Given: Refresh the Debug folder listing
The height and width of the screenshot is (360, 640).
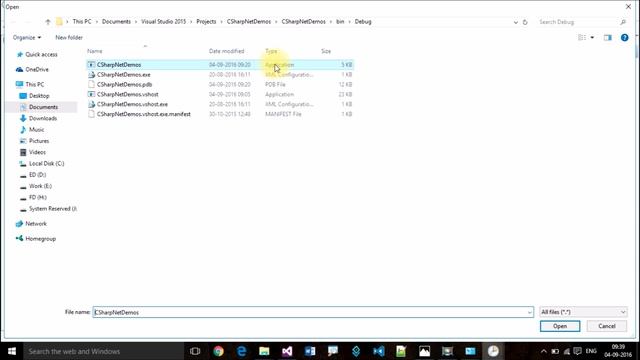Looking at the screenshot, I should 525,22.
